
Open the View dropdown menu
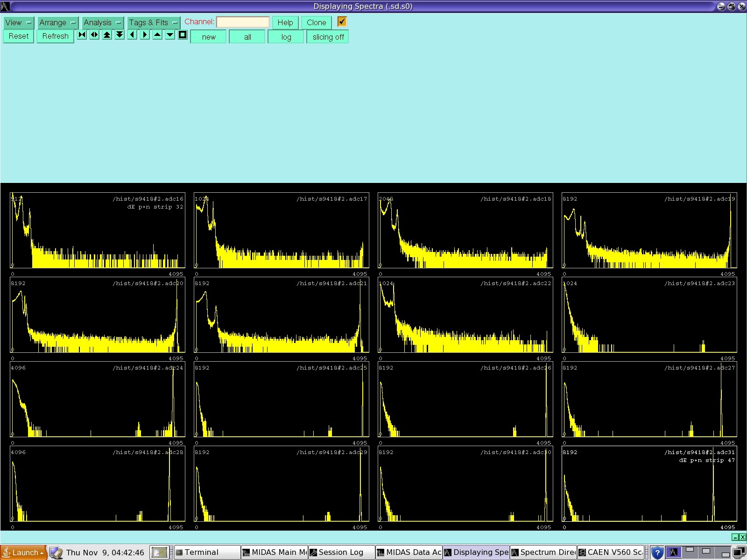click(x=18, y=22)
